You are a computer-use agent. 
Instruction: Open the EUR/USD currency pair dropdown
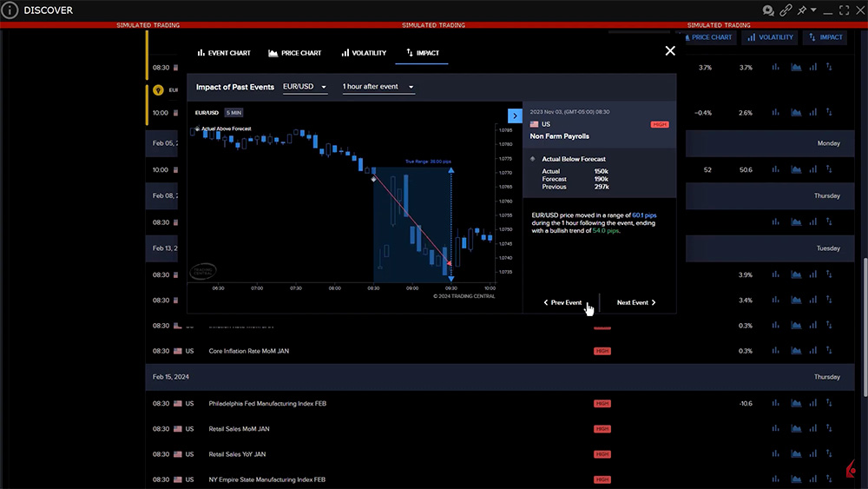click(x=306, y=87)
